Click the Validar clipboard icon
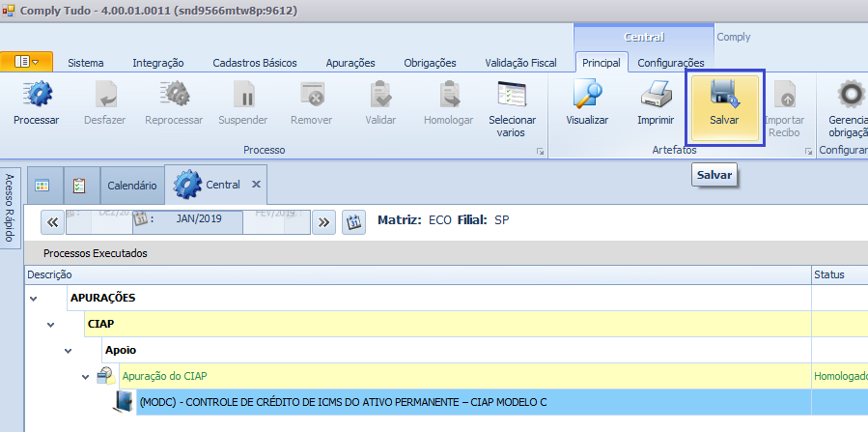This screenshot has width=868, height=432. tap(380, 94)
